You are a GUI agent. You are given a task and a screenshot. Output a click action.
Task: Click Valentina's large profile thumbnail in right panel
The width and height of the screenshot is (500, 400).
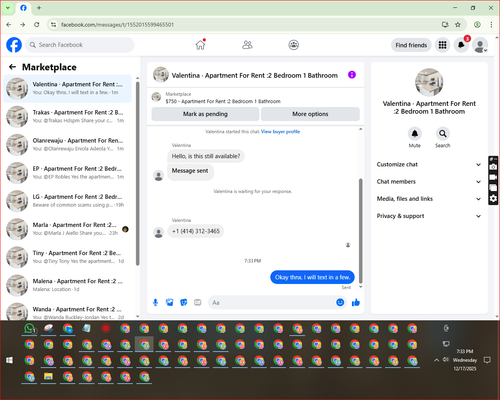pos(429,82)
